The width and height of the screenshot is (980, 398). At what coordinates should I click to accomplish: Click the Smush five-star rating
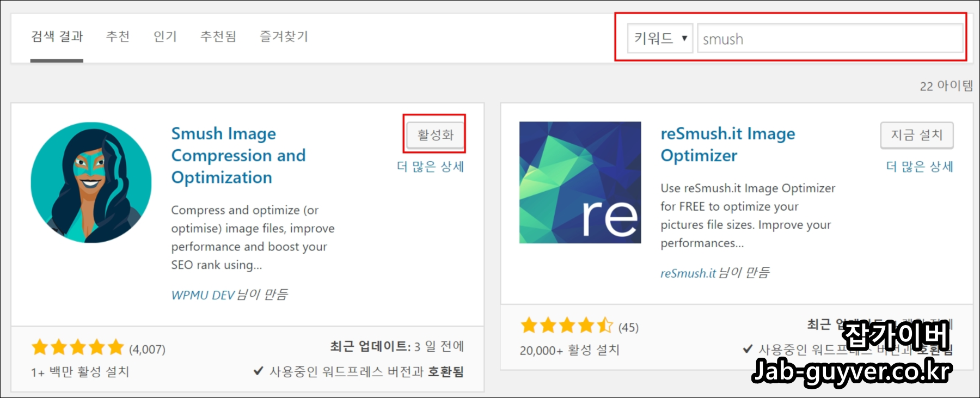[78, 347]
